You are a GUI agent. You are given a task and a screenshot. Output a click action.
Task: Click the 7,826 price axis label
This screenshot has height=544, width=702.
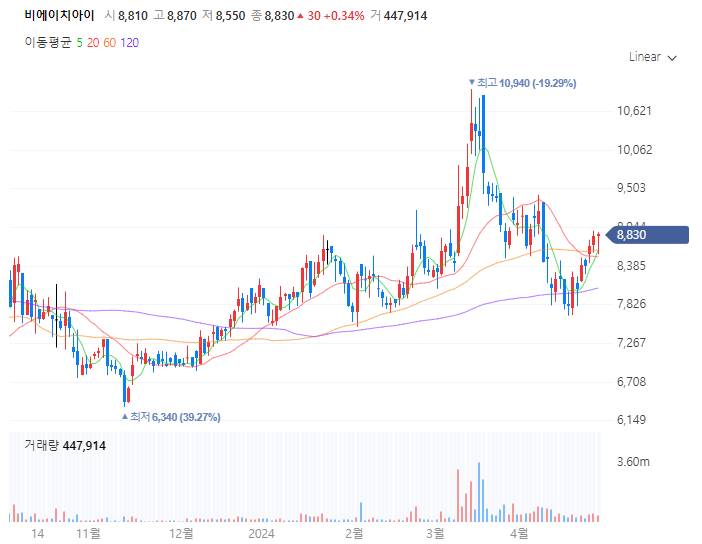pyautogui.click(x=632, y=304)
